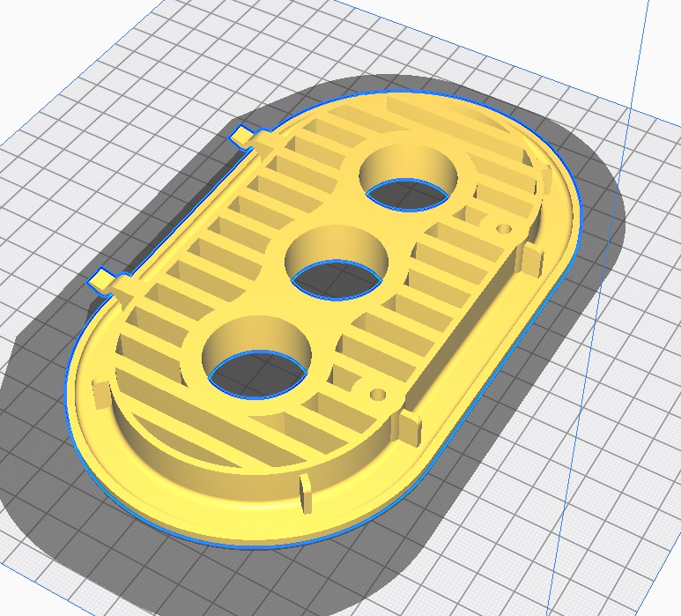Click the upright tab on the model's right side
Screen dimensions: 681x616
click(529, 262)
